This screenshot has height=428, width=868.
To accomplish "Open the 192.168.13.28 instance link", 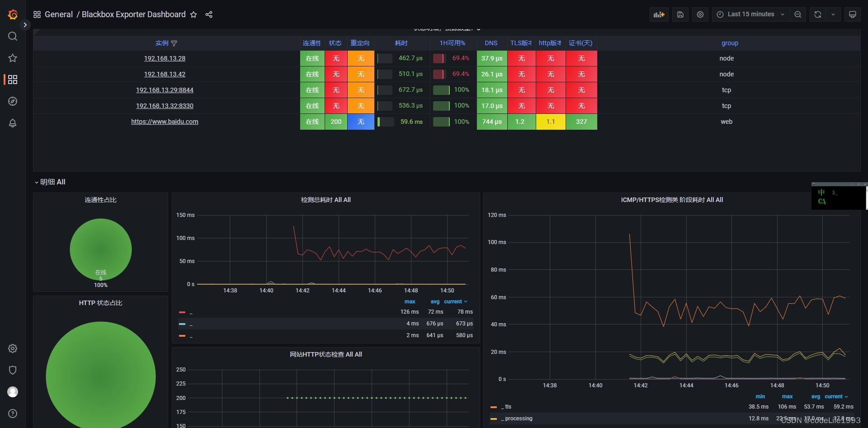I will [165, 58].
